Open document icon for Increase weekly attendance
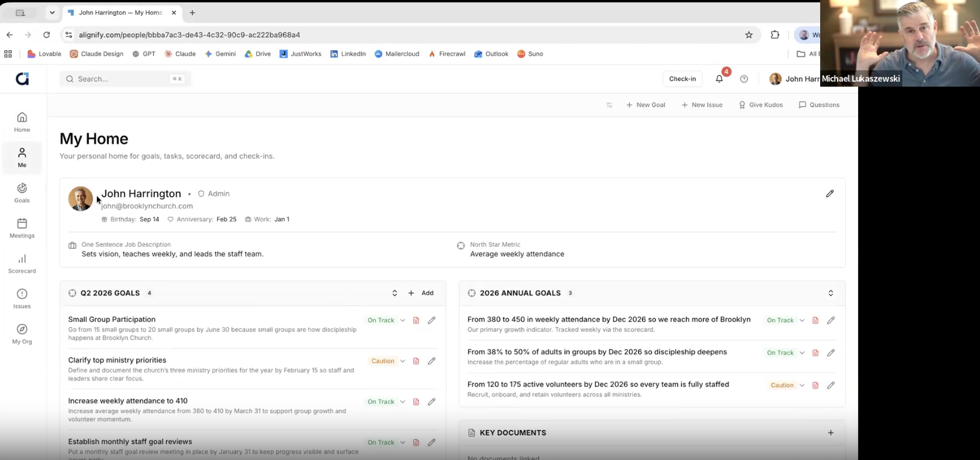The image size is (980, 460). pos(416,402)
